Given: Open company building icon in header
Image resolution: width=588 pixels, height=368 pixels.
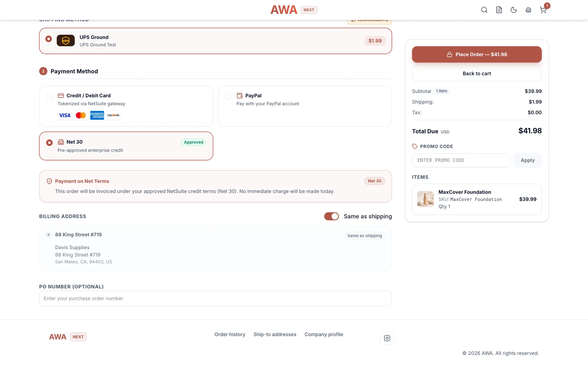Looking at the screenshot, I should coord(528,10).
